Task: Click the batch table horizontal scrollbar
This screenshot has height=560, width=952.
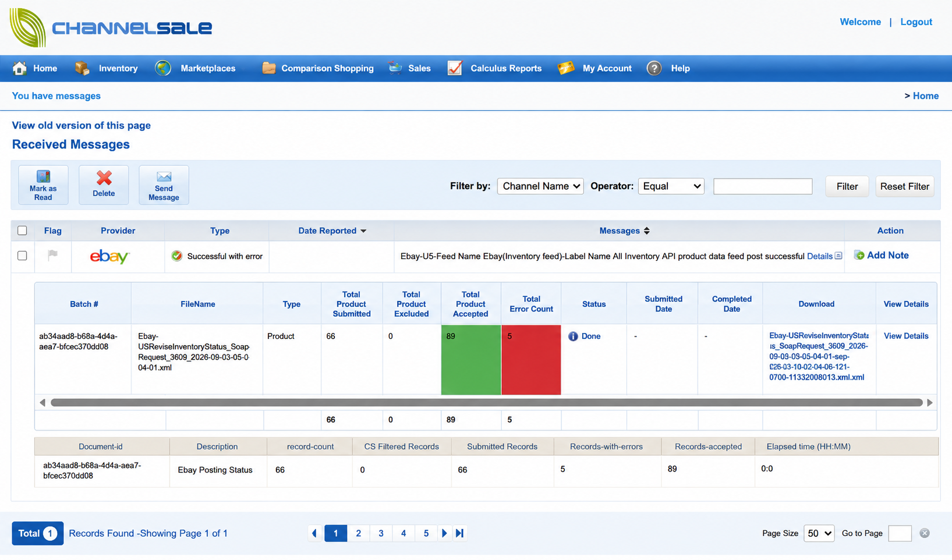Action: [x=486, y=402]
